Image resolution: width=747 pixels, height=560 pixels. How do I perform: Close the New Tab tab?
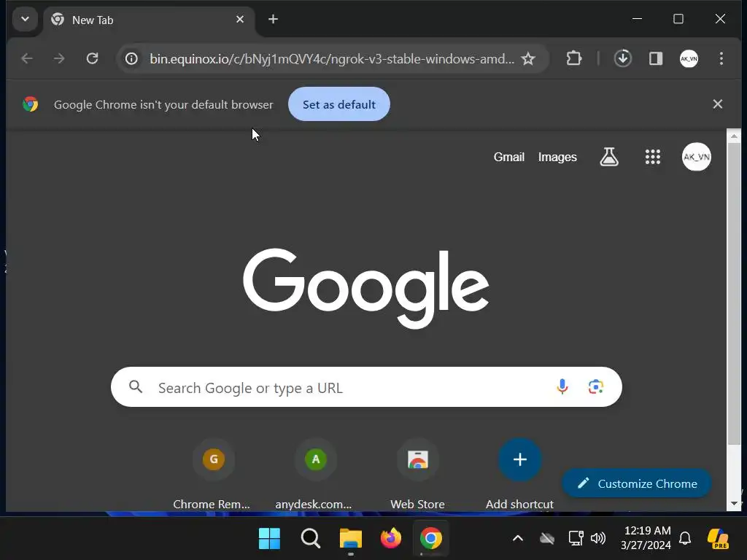240,20
